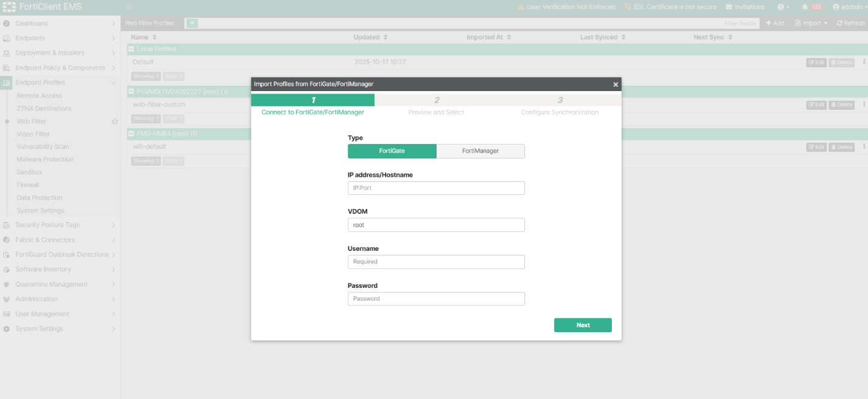Click the Endpoint Policy & Components icon
This screenshot has width=868, height=399.
[x=6, y=68]
